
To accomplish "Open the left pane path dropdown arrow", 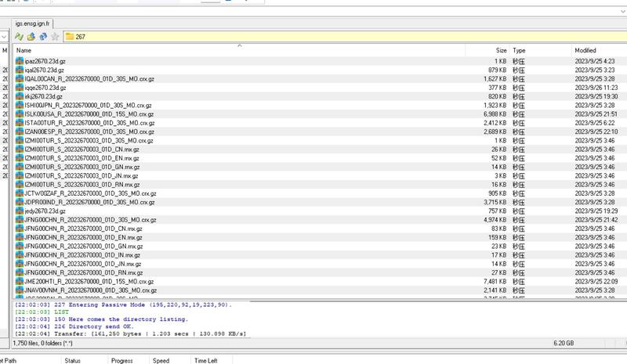I will coord(5,37).
